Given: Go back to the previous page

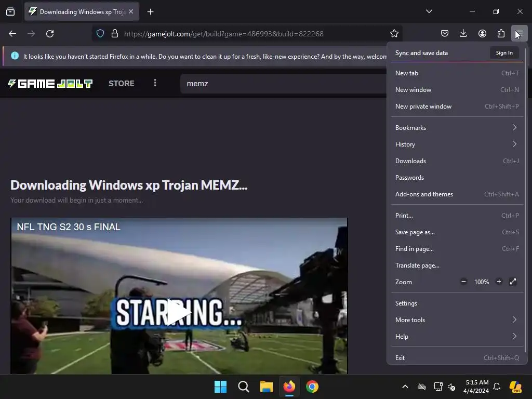Looking at the screenshot, I should click(12, 34).
